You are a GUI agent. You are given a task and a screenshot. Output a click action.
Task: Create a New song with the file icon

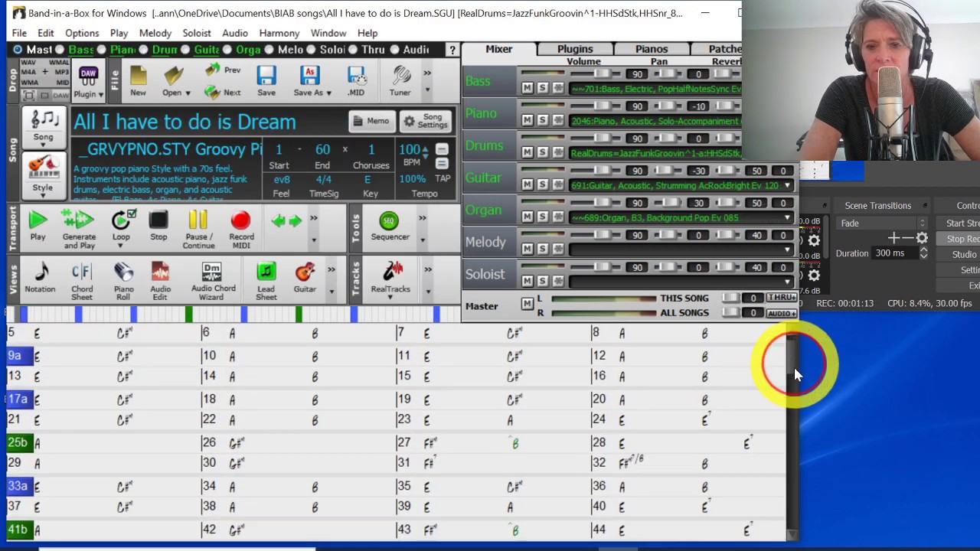(138, 81)
